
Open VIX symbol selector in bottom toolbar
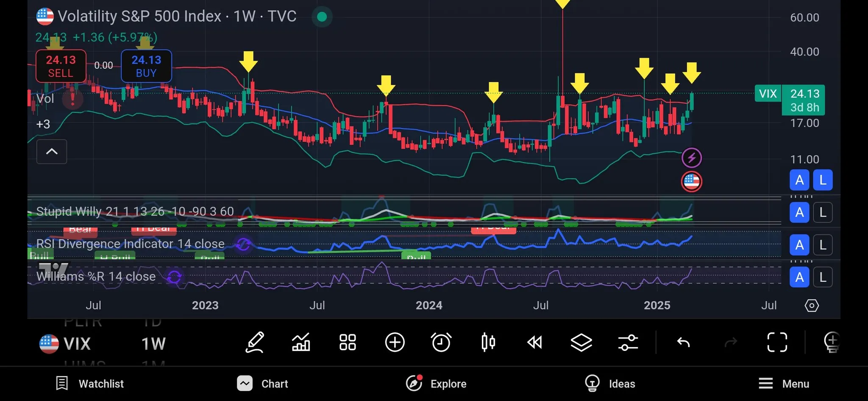[x=65, y=344]
